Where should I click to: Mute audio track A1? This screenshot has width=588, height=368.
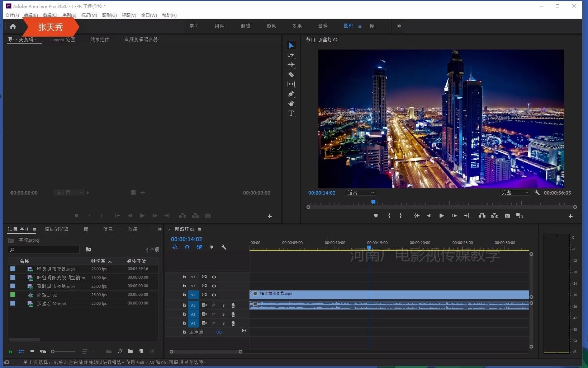tap(214, 305)
